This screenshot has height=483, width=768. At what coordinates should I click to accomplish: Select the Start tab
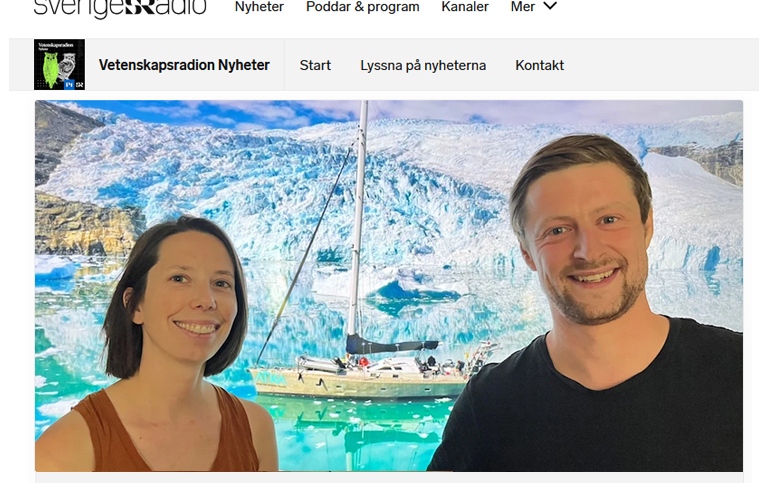(x=315, y=65)
